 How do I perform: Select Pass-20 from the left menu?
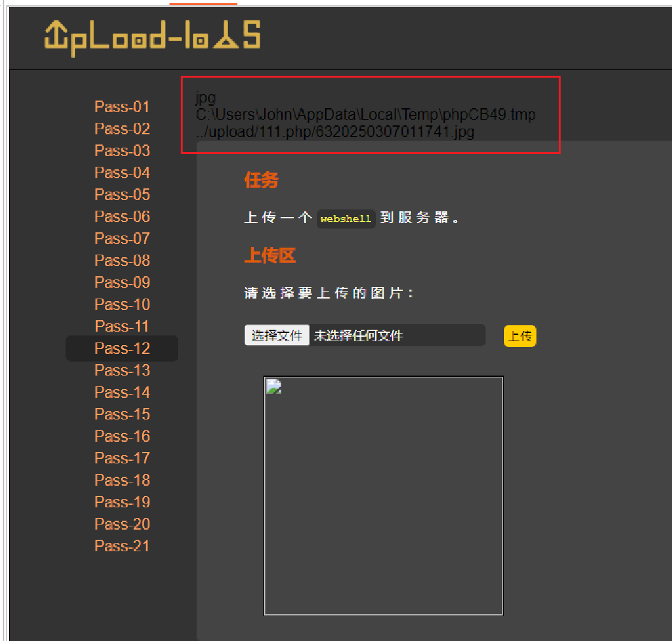tap(122, 523)
